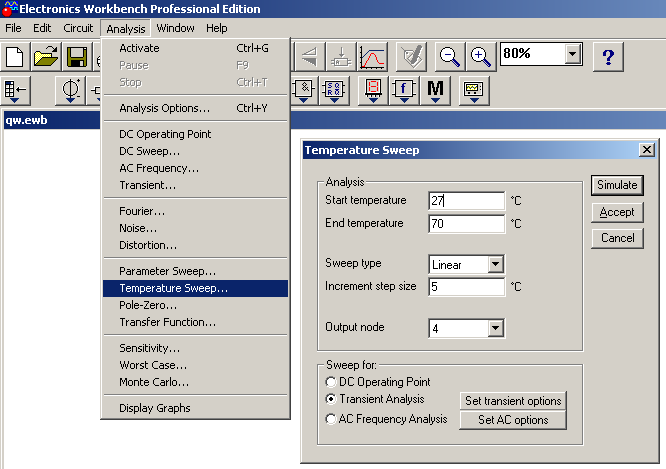This screenshot has width=666, height=469.
Task: Open the Instruments parts bin icon
Action: click(474, 90)
